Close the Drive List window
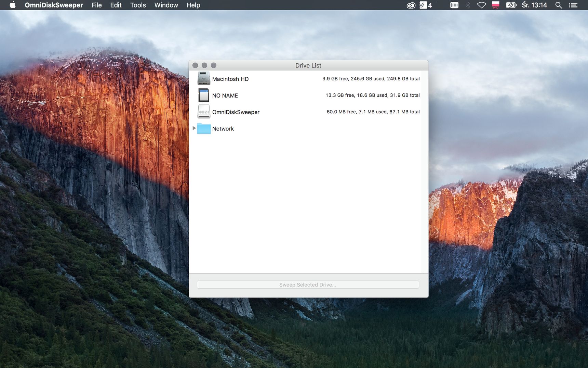This screenshot has height=368, width=588. point(195,65)
